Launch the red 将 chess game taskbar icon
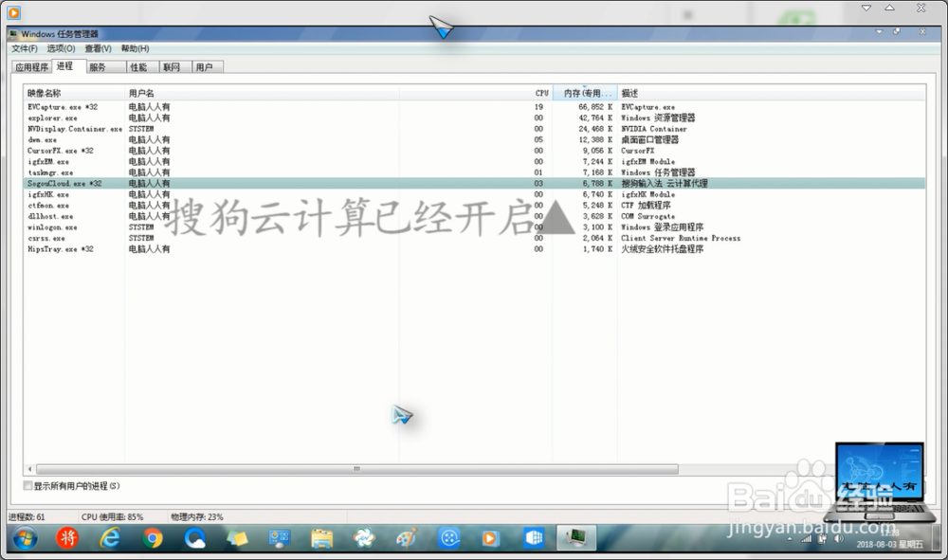Viewport: 948px width, 560px height. [67, 537]
